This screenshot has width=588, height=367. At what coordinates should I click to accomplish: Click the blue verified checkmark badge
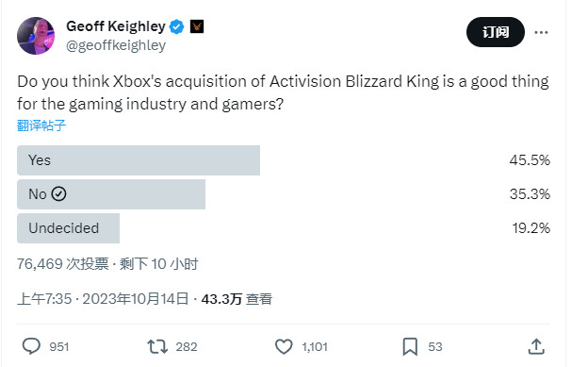click(176, 26)
